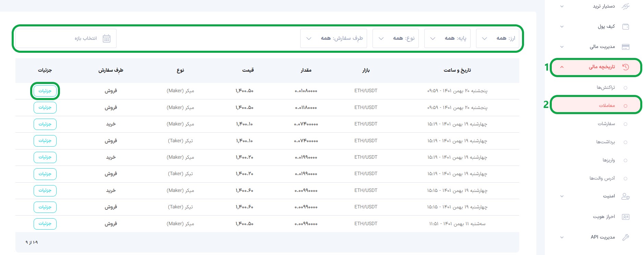This screenshot has width=644, height=255.
Task: Open جزئیات for سه‌شنبه ۱۱ بهمن trade
Action: click(x=45, y=224)
